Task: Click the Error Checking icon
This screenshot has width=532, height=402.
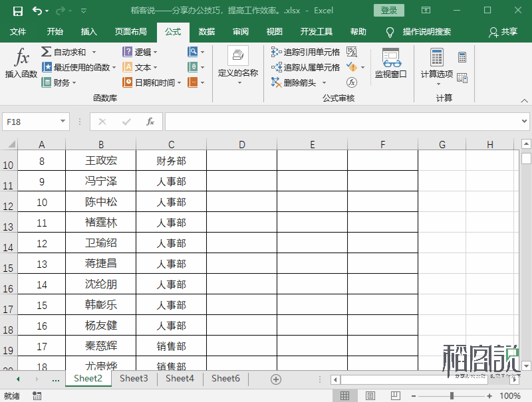Action: (352, 67)
